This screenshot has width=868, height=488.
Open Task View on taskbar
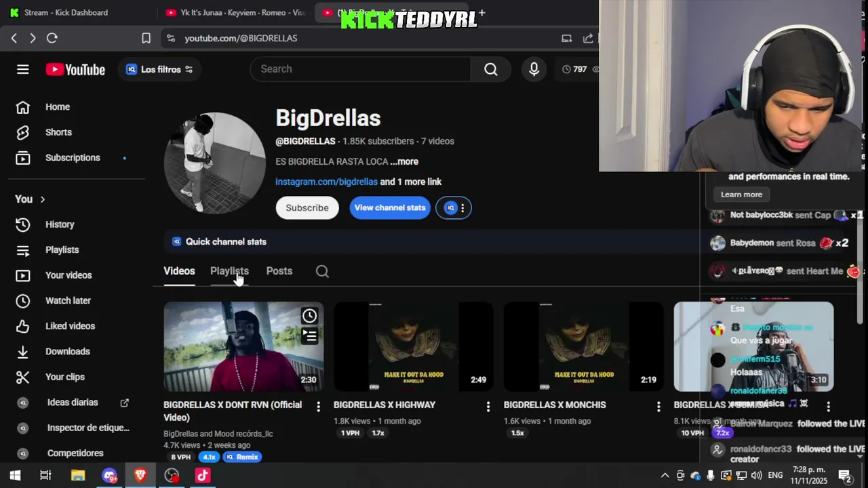(x=45, y=475)
